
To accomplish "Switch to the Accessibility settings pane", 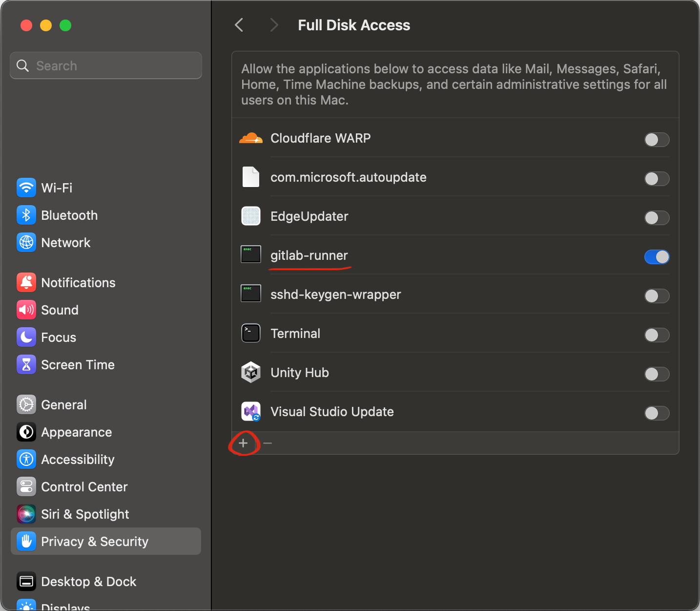I will pyautogui.click(x=78, y=460).
